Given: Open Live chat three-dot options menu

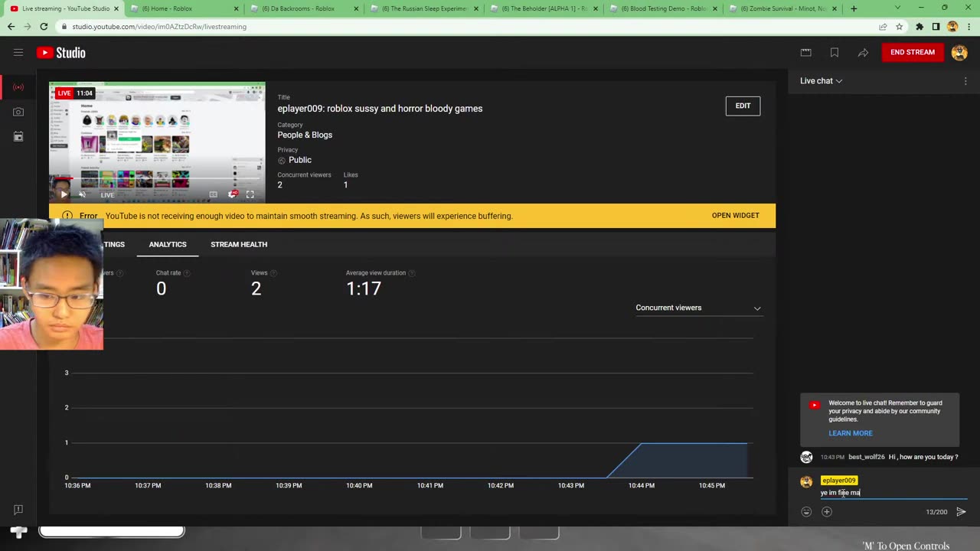Looking at the screenshot, I should point(965,81).
